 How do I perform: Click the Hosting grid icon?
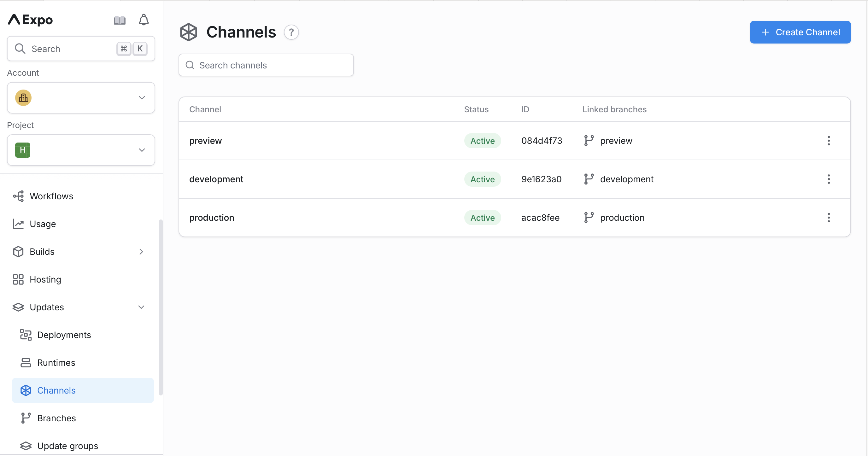tap(18, 279)
